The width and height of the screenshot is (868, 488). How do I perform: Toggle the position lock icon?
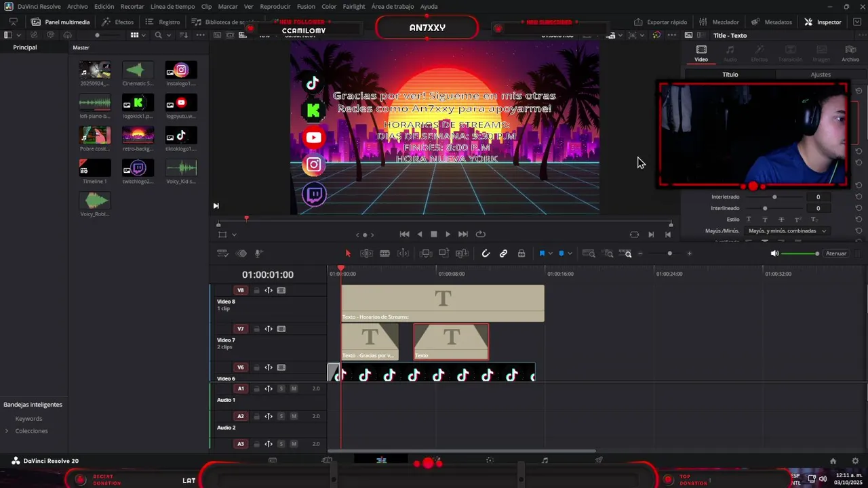(x=521, y=253)
